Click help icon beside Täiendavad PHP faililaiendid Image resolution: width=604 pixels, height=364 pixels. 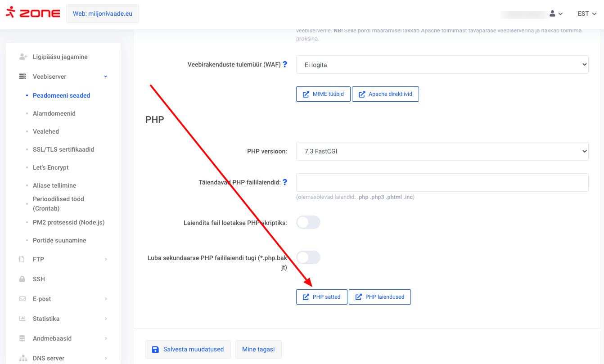285,182
